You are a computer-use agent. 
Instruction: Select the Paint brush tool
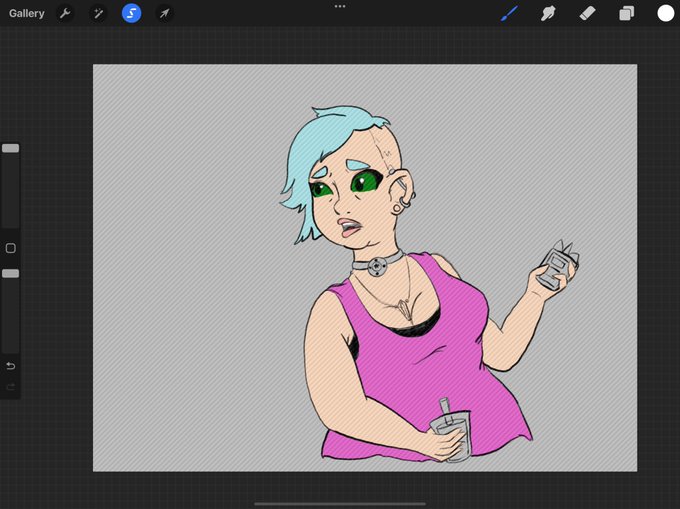[x=509, y=13]
